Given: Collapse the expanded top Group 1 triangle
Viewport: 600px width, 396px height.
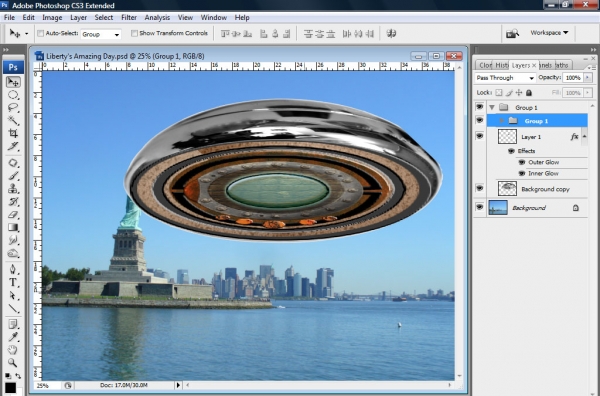Looking at the screenshot, I should (x=492, y=108).
